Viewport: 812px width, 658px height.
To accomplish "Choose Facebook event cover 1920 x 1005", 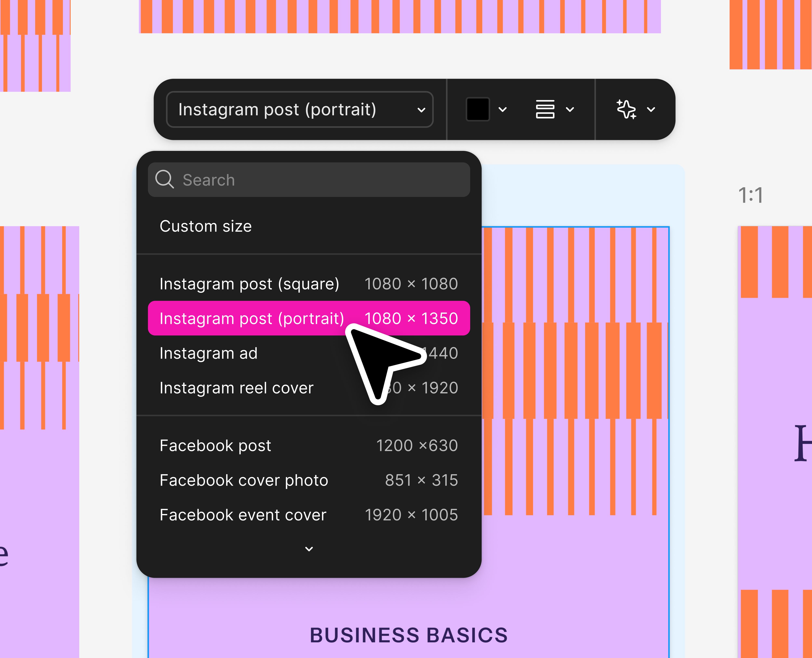I will (x=243, y=515).
